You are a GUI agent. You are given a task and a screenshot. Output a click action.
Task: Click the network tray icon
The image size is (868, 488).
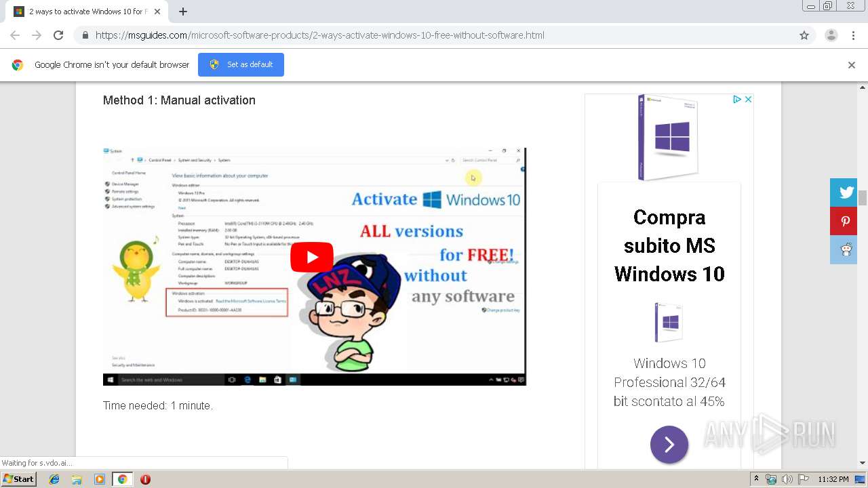pyautogui.click(x=771, y=479)
